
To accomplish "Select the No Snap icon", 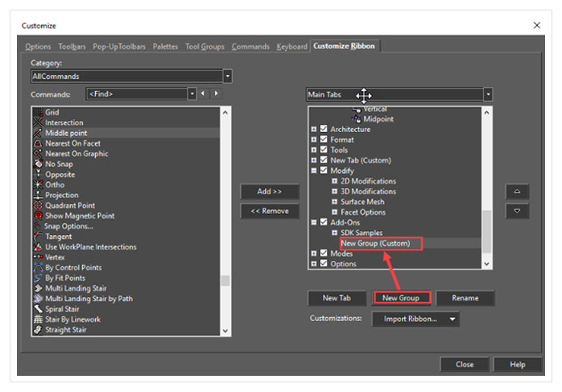I will 38,164.
